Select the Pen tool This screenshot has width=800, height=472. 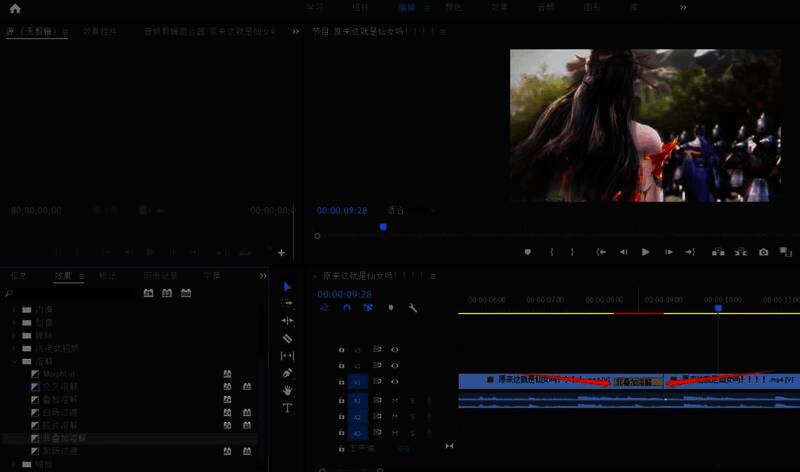[x=288, y=373]
